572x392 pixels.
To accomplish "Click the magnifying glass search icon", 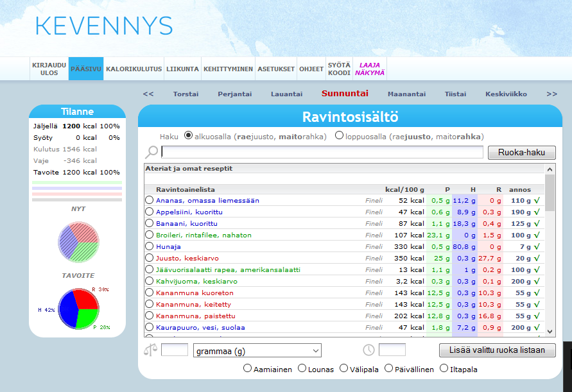I will 152,152.
